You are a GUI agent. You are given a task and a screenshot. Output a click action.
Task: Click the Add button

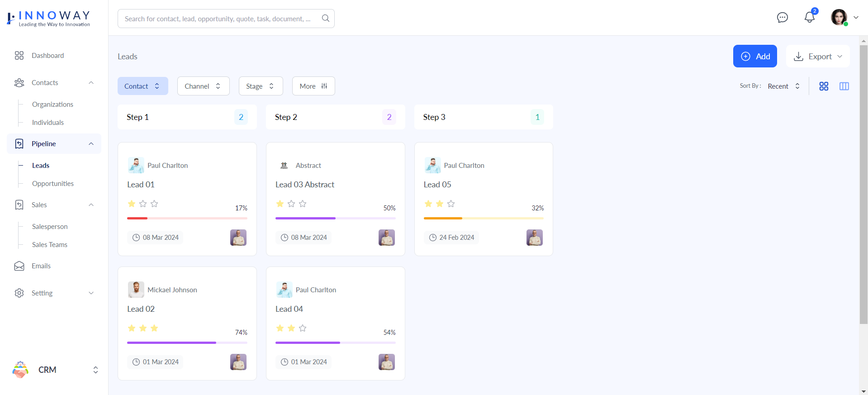pos(754,56)
